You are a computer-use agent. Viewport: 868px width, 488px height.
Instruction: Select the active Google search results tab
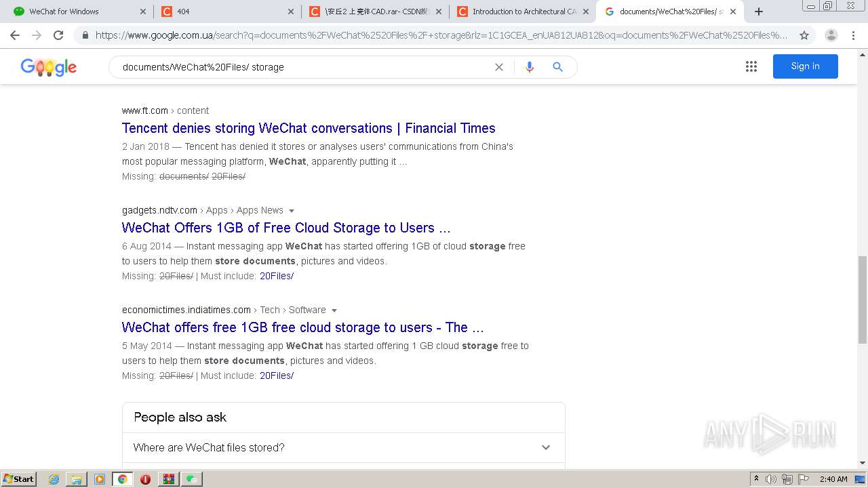click(x=670, y=12)
